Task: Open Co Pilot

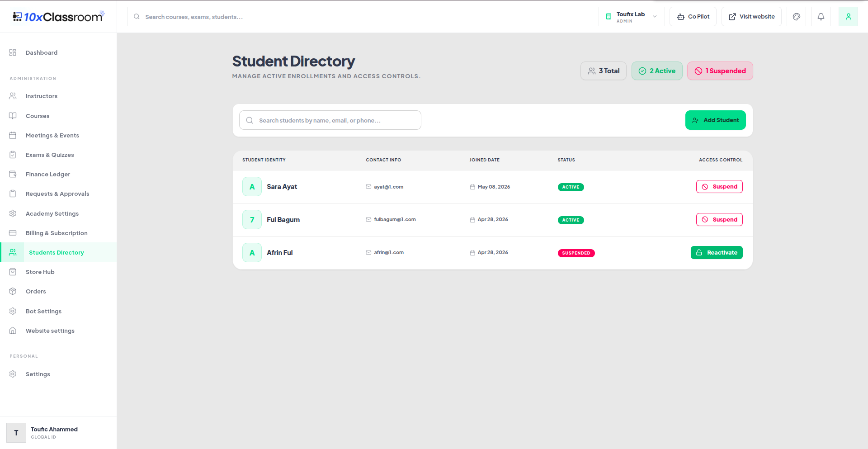Action: click(x=693, y=17)
